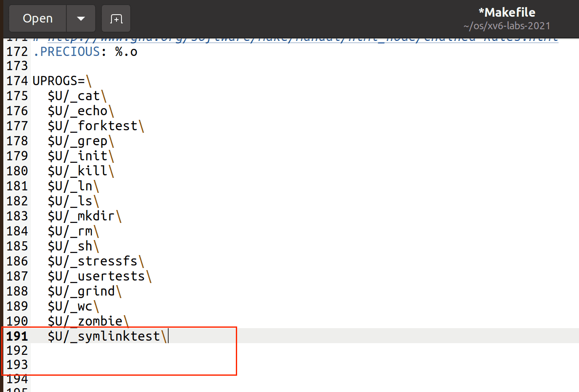Click on the $U/_forktest entry
579x392 pixels.
point(92,126)
